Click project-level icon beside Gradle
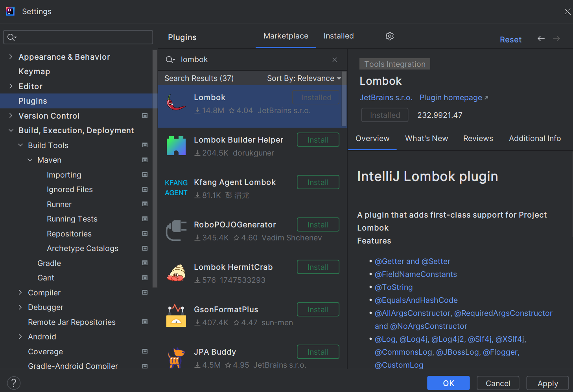The width and height of the screenshot is (573, 392). (x=145, y=263)
